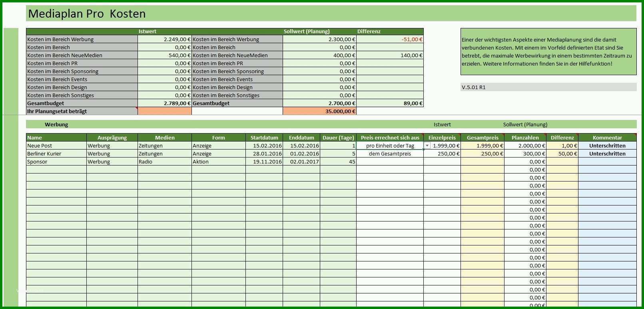Select the Sollwert value 400,00 €
This screenshot has width=644, height=309.
pos(319,56)
